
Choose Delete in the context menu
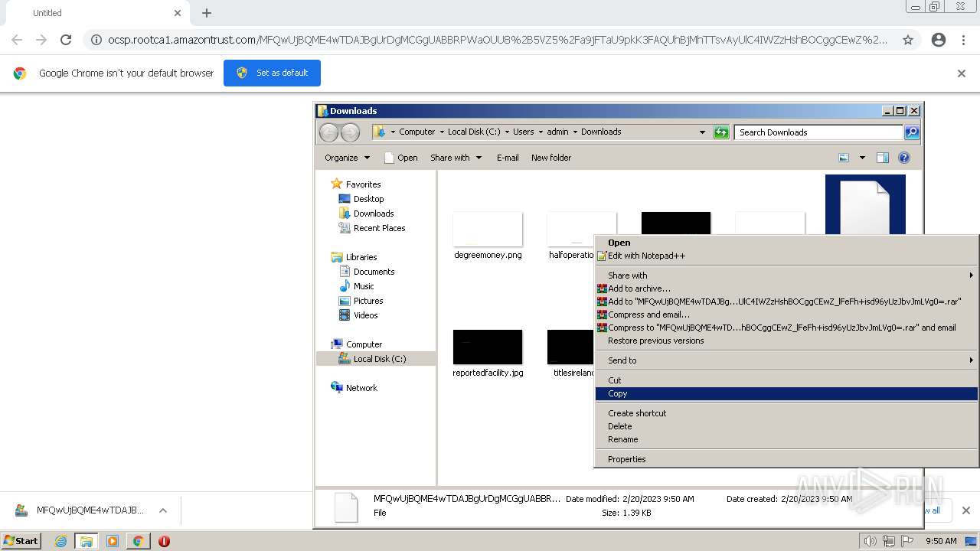786,426
